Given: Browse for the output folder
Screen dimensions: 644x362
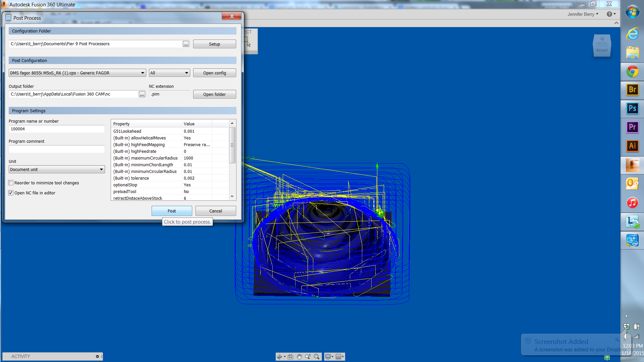Looking at the screenshot, I should click(x=142, y=94).
